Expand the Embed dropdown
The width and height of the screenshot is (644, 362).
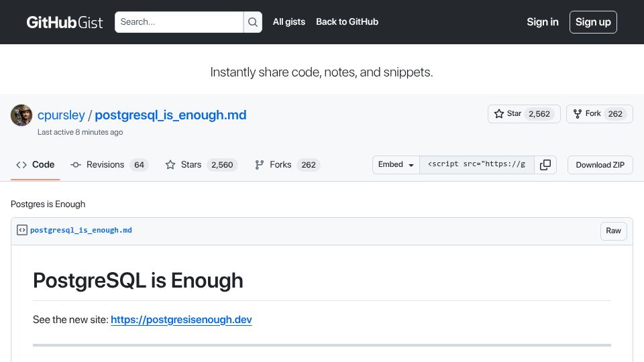(396, 165)
